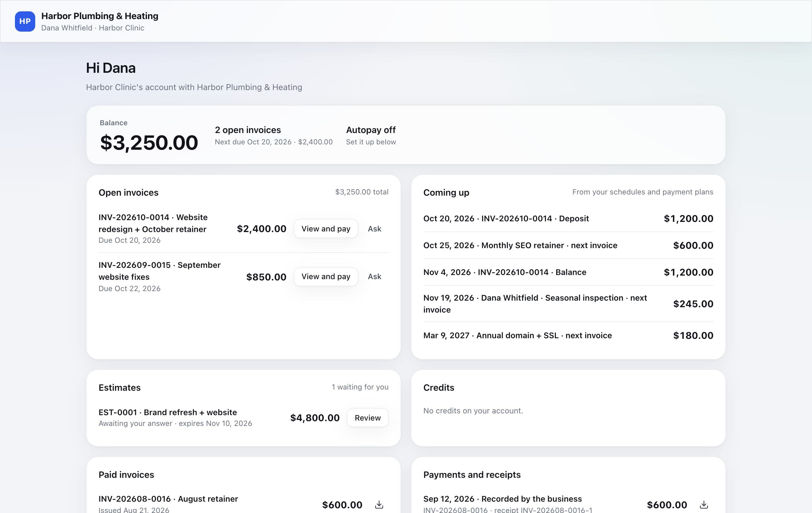Click the 'Credits' card heading
Image resolution: width=812 pixels, height=513 pixels.
tap(439, 388)
